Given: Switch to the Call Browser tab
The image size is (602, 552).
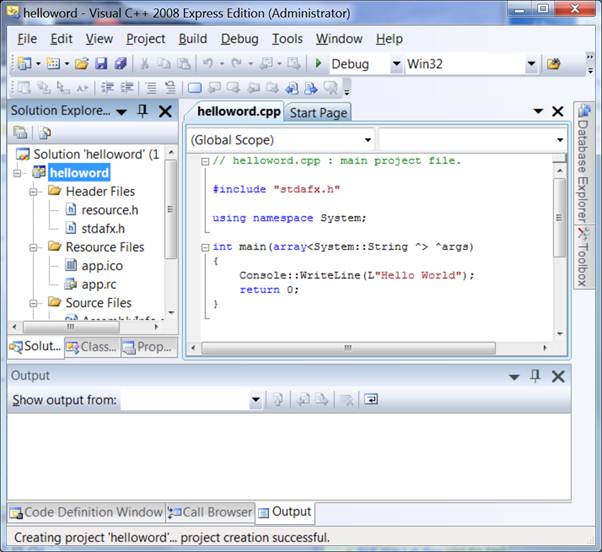Looking at the screenshot, I should 210,512.
